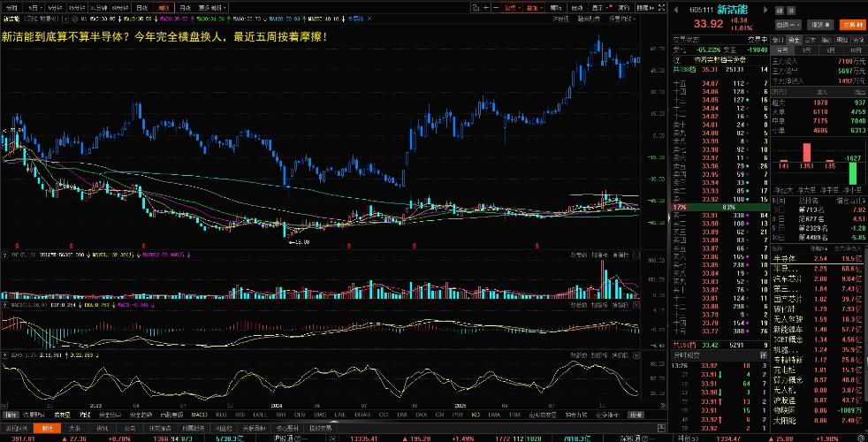Click the 隐藏 hide side panel button
868x442 pixels.
coord(643,8)
